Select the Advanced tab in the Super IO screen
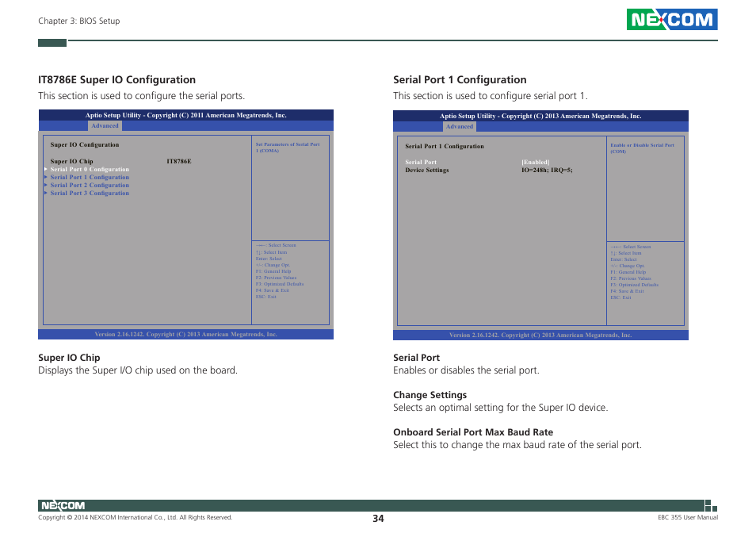 click(x=105, y=126)
